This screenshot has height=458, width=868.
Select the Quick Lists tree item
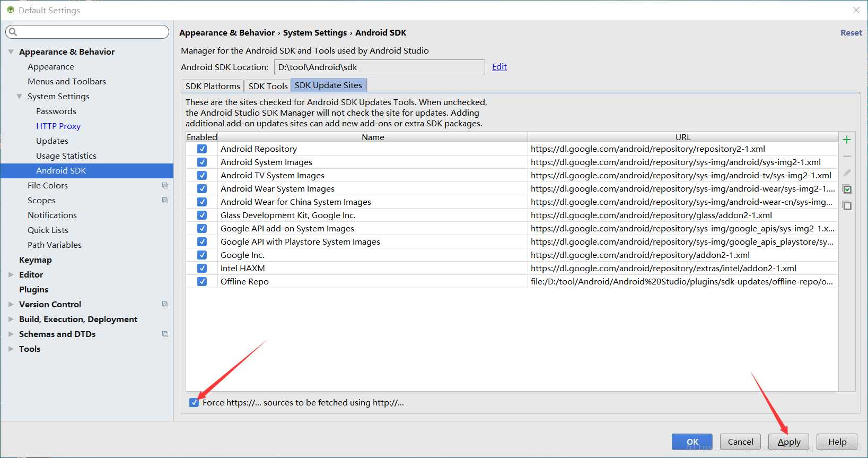[x=48, y=230]
